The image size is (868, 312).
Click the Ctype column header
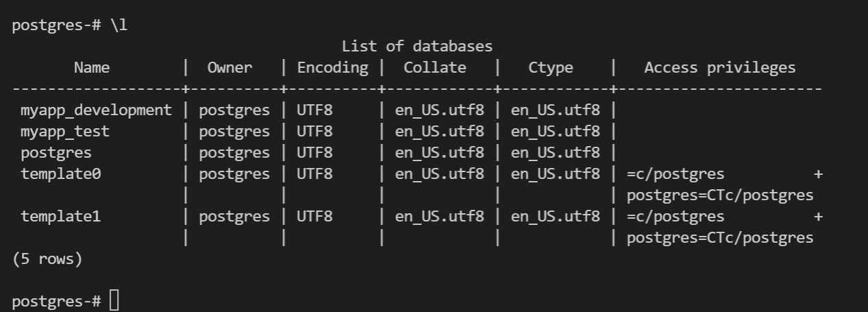click(x=551, y=68)
